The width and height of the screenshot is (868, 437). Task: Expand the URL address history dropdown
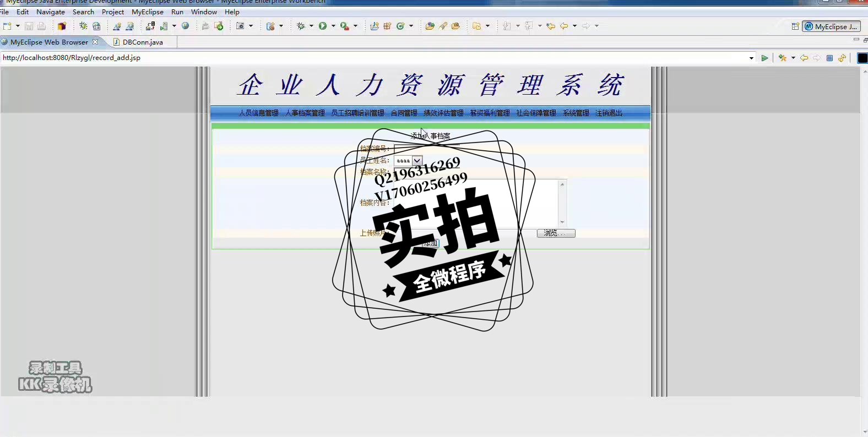click(x=751, y=58)
